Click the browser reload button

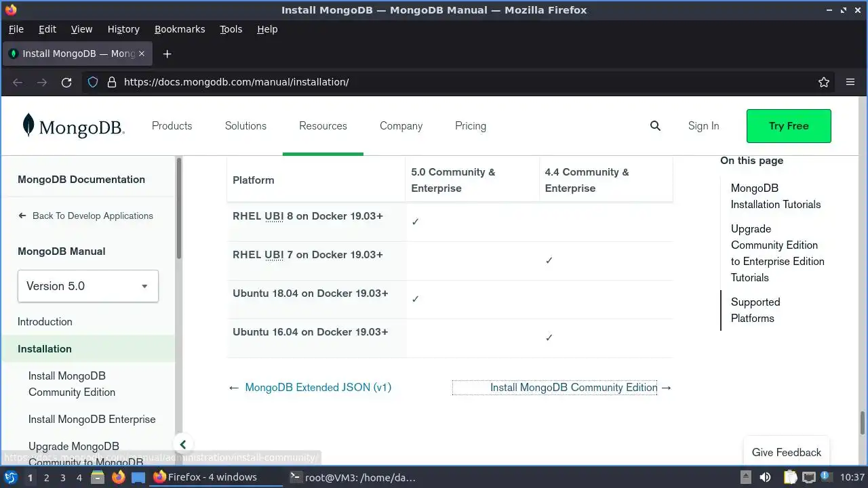(66, 82)
